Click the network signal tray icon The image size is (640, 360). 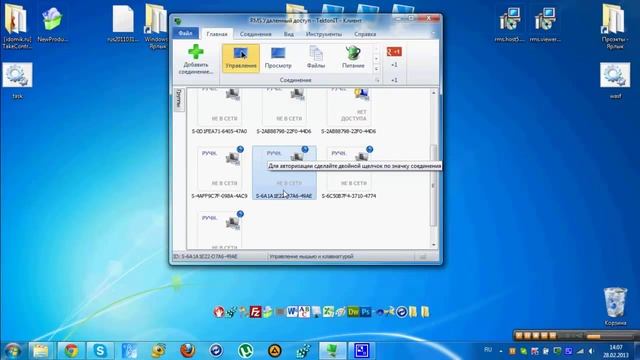click(580, 351)
